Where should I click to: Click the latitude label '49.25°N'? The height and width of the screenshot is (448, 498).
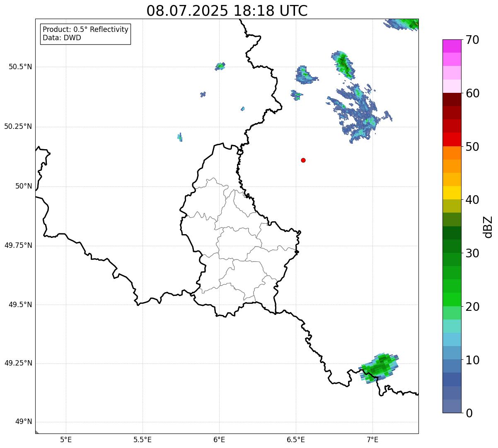click(18, 363)
